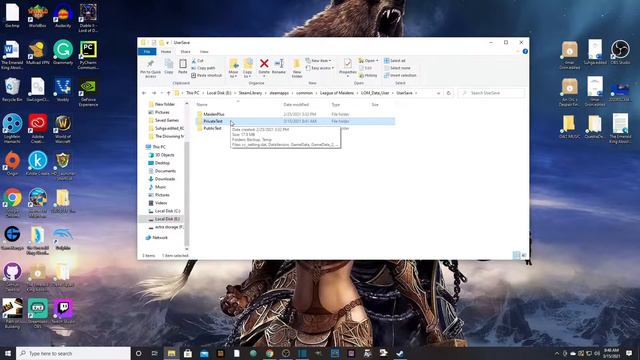
Task: Click Paste shortcut in the ribbon
Action: (x=207, y=75)
